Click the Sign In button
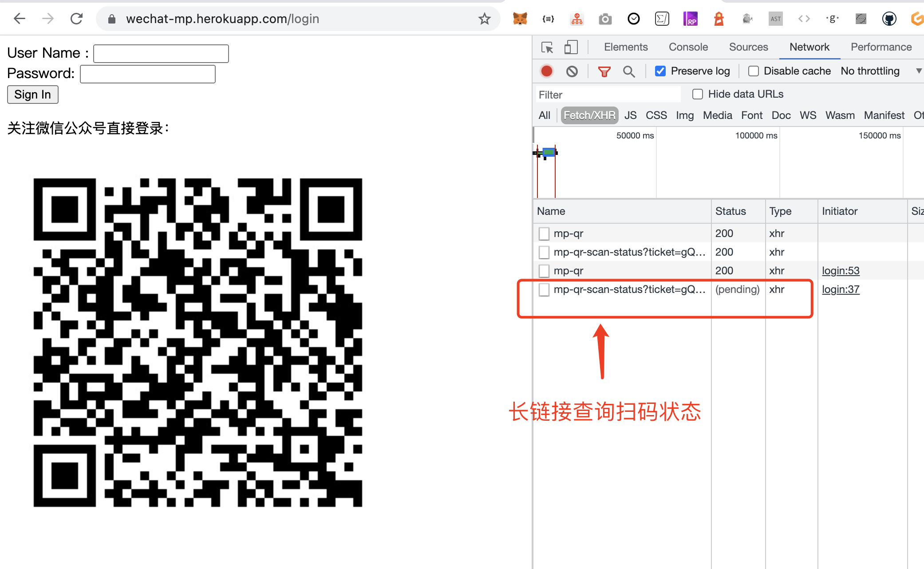Screen dimensions: 924x569 pyautogui.click(x=33, y=95)
